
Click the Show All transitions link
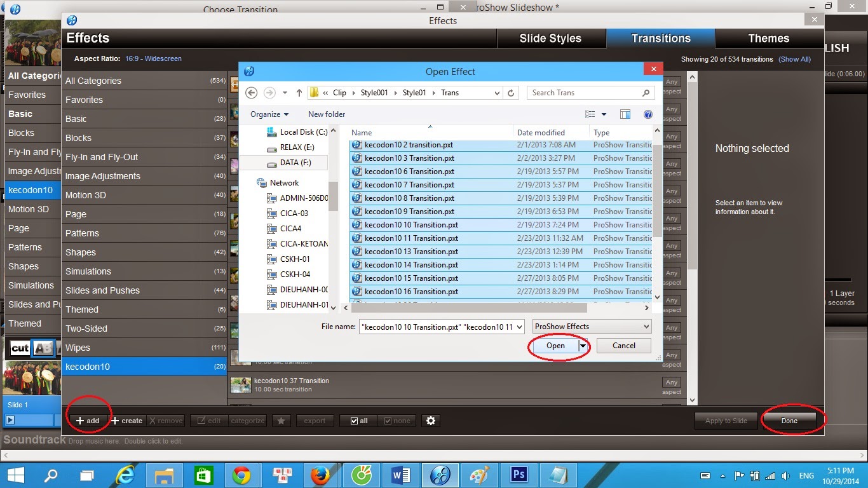[x=795, y=59]
